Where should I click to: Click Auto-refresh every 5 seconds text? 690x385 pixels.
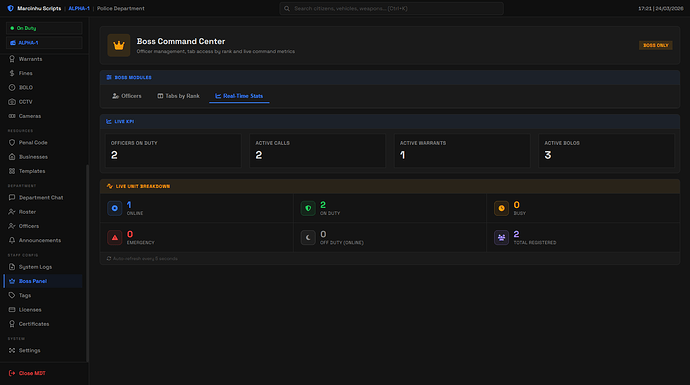click(145, 259)
